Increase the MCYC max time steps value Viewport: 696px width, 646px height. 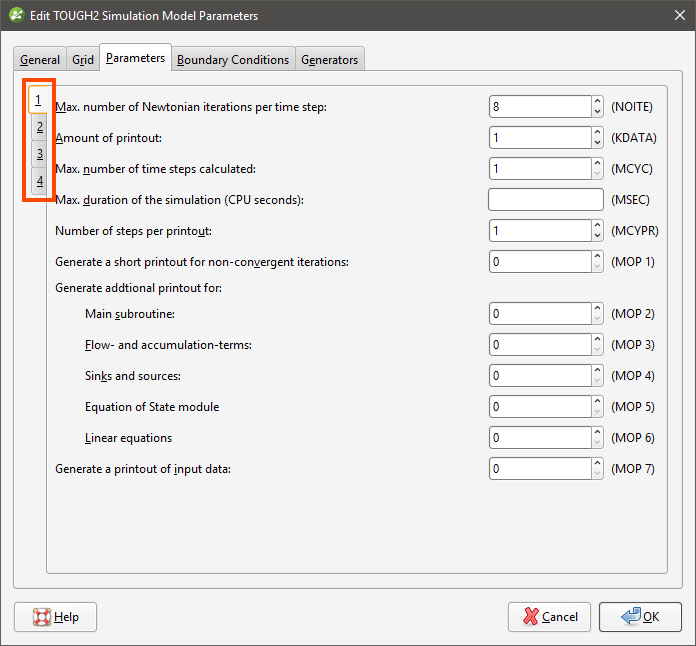[x=597, y=163]
